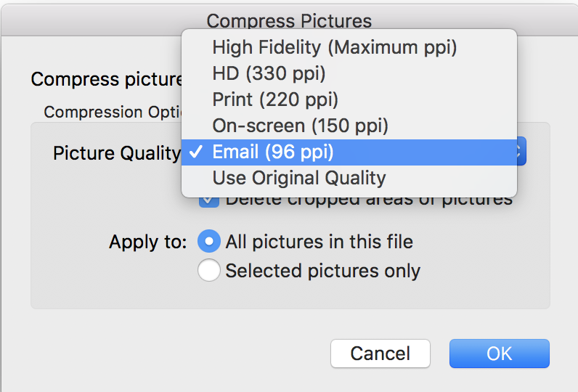Click Selected pictures only label text
This screenshot has height=392, width=578.
point(322,271)
